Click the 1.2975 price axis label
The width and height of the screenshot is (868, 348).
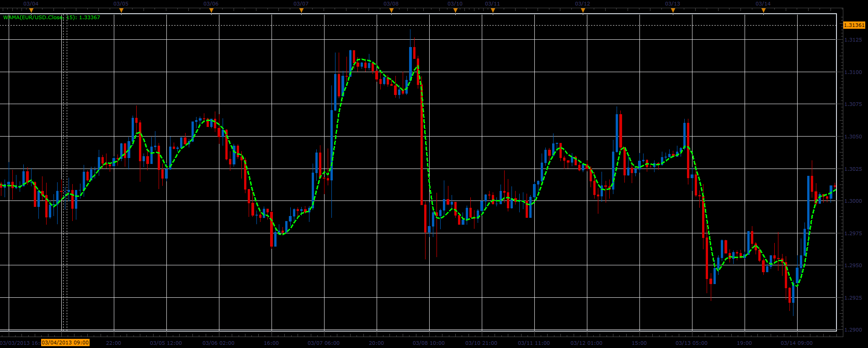[x=853, y=233]
